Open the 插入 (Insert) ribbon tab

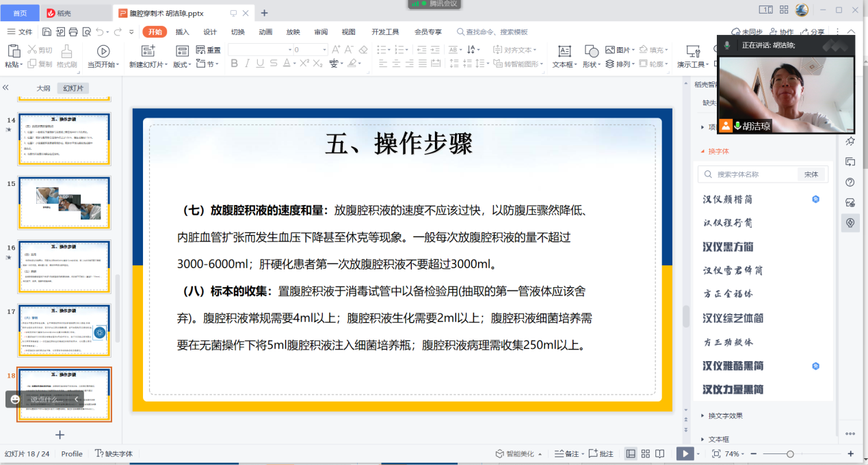coord(182,32)
